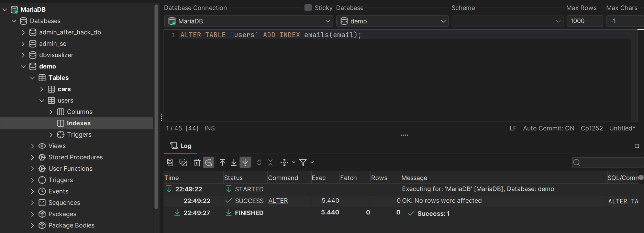The width and height of the screenshot is (644, 233).
Task: Click the Stored Procedures gear icon
Action: point(42,157)
